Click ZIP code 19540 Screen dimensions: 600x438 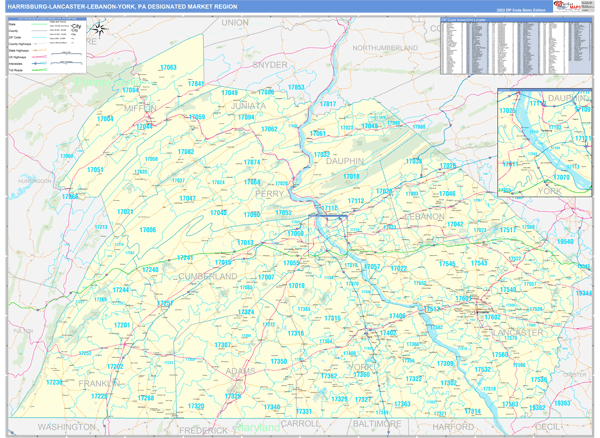565,241
